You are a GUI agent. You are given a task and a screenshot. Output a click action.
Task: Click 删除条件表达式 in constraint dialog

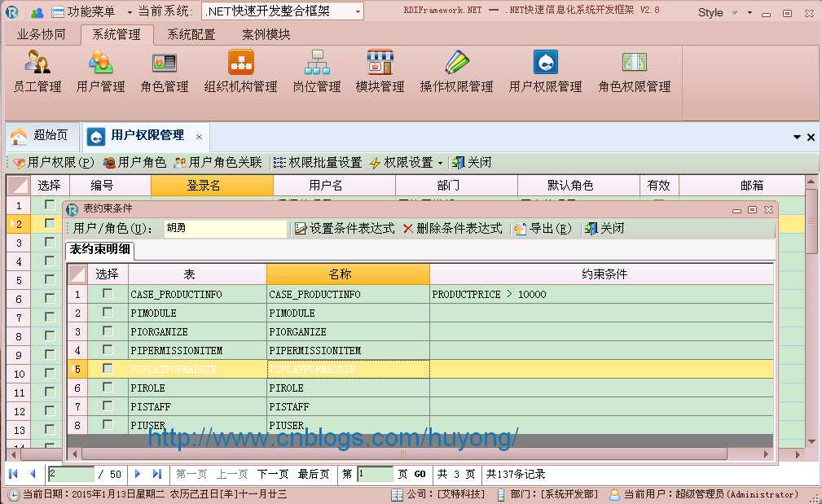(452, 229)
